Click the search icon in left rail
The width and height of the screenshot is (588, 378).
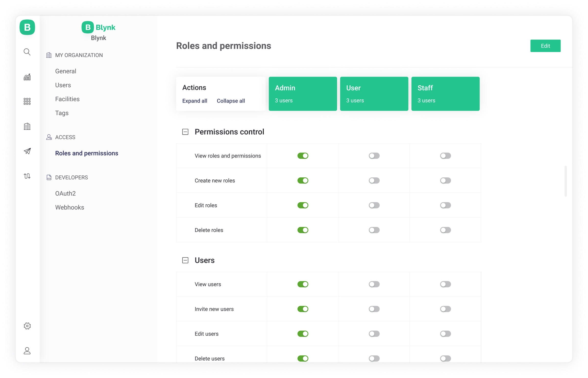pos(27,52)
